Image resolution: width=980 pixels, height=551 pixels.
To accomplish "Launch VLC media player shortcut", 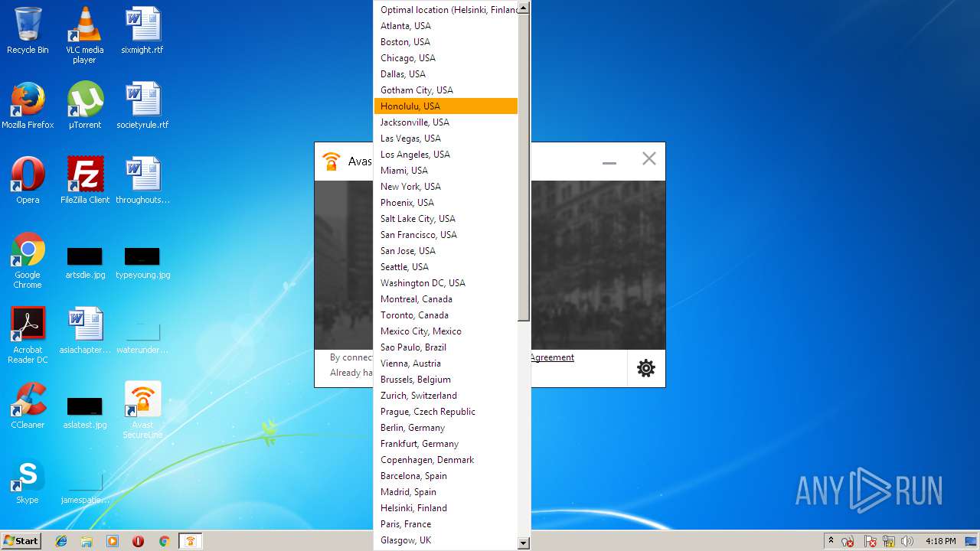I will [x=85, y=36].
